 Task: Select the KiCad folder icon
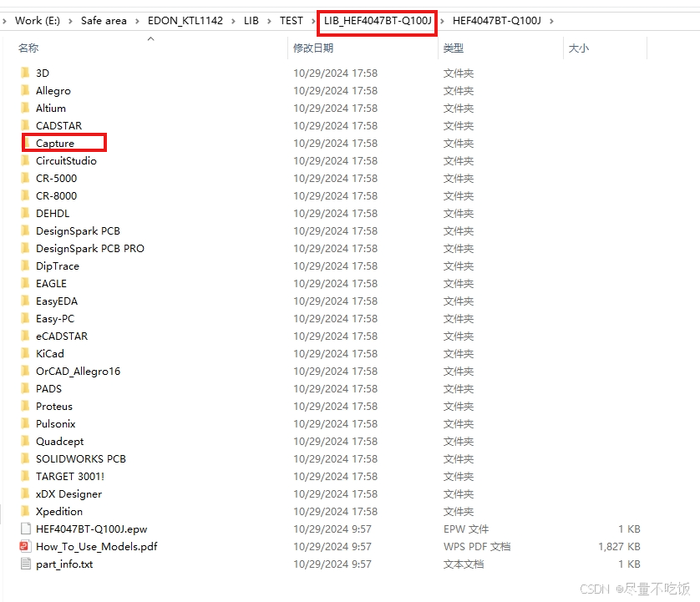click(25, 353)
